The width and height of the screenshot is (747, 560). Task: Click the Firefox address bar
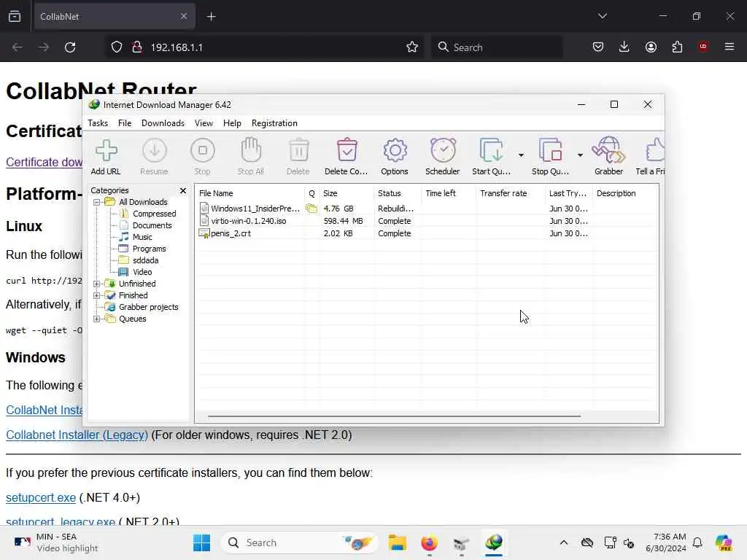[264, 47]
